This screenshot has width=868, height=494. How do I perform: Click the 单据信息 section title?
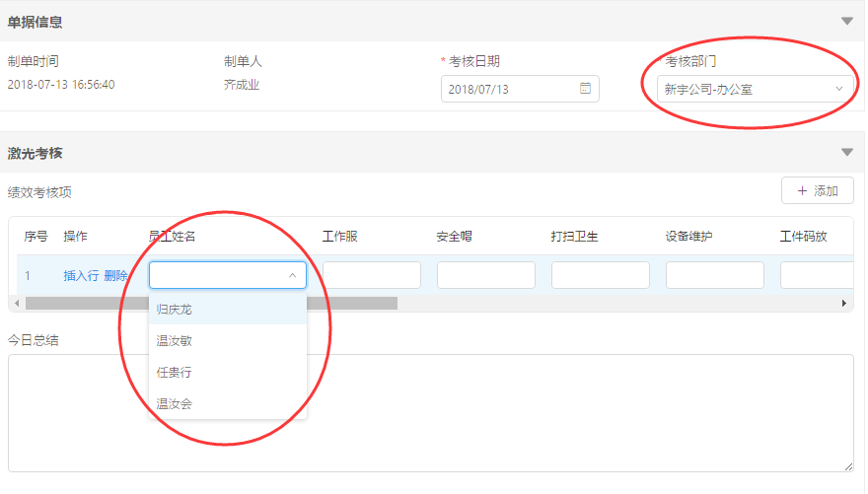coord(35,22)
